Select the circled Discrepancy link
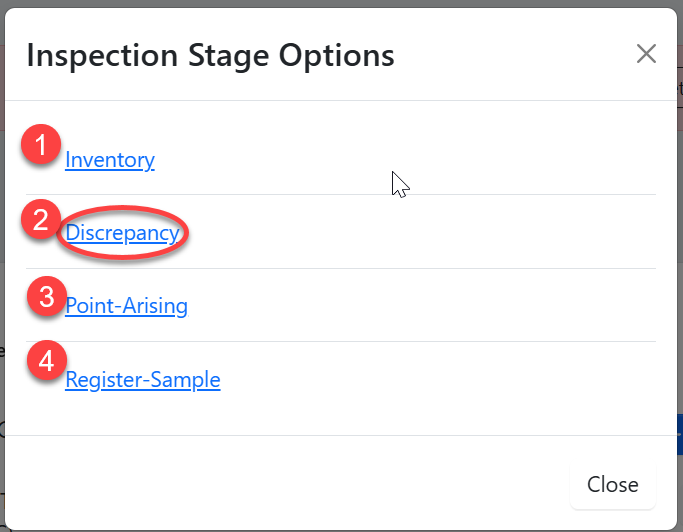This screenshot has width=683, height=532. click(x=122, y=233)
